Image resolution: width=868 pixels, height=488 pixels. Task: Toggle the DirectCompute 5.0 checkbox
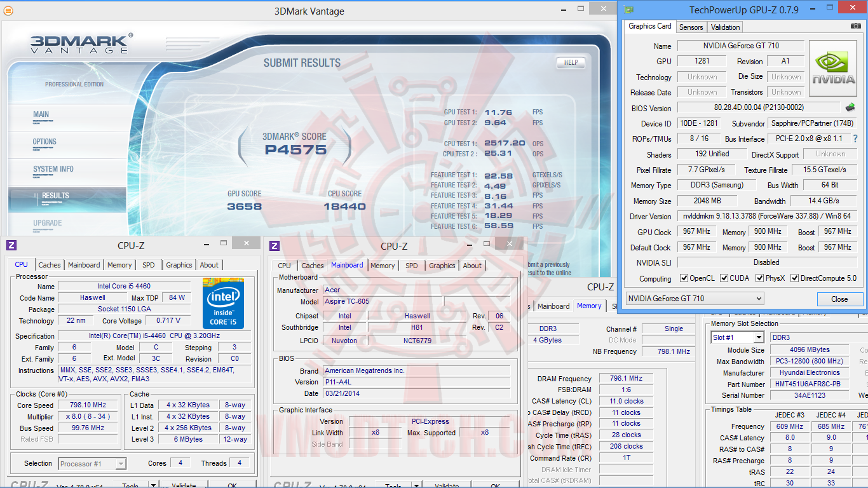pos(795,278)
